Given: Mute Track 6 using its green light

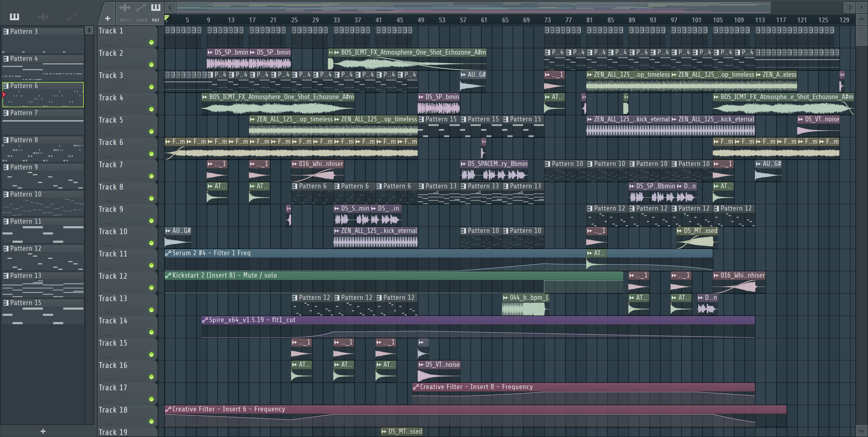Looking at the screenshot, I should pos(151,154).
